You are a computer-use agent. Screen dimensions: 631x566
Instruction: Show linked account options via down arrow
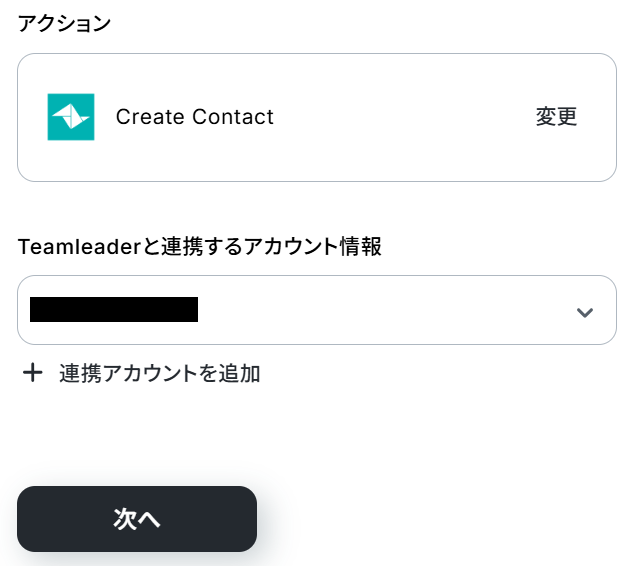tap(585, 312)
